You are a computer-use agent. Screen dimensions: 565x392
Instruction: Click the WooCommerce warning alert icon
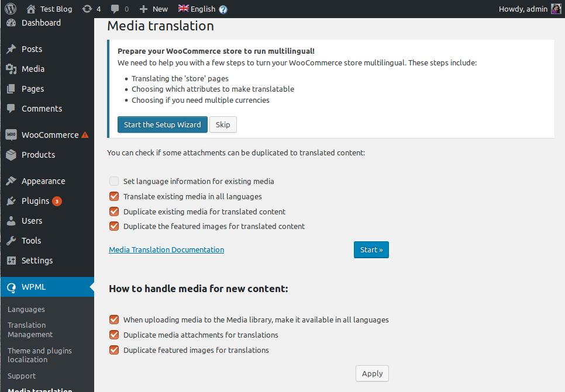85,135
